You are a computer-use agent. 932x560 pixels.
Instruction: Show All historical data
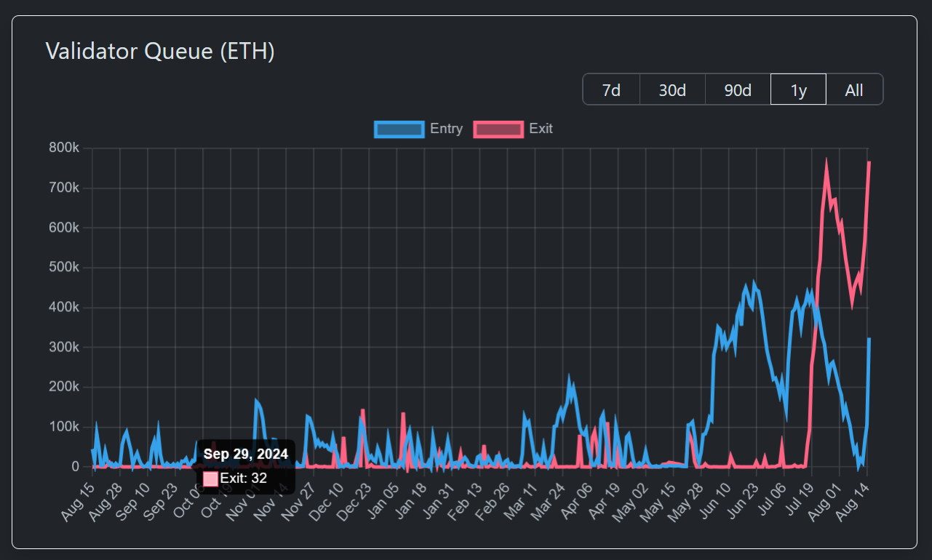tap(854, 89)
